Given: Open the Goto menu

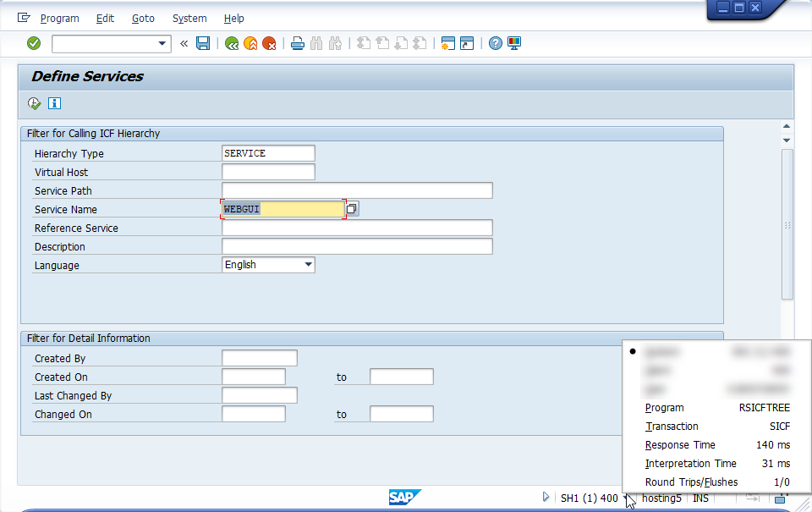Looking at the screenshot, I should [143, 18].
